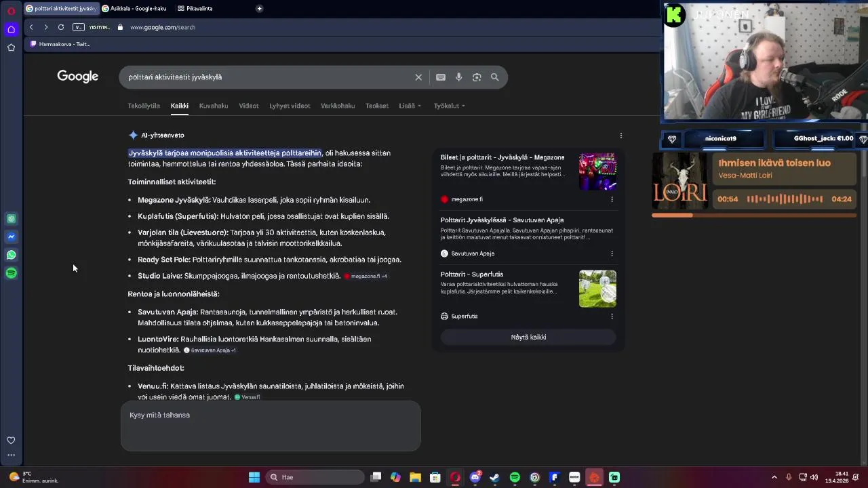The image size is (868, 488).
Task: Open more options for Superfutis result
Action: (612, 317)
